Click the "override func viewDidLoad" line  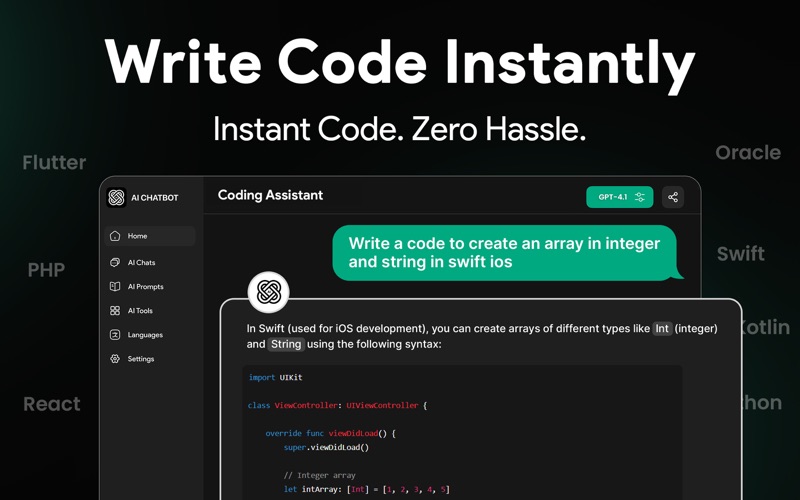coord(331,433)
